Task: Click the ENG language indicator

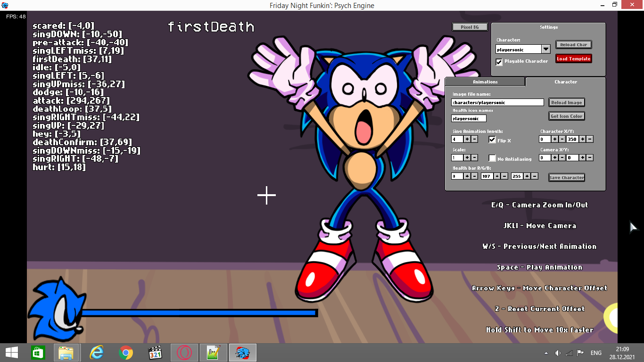Action: (x=595, y=352)
